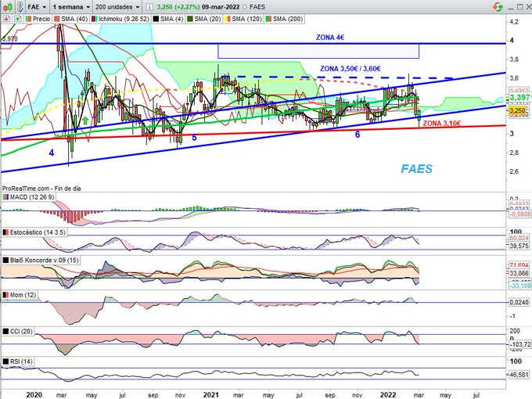Viewport: 532px width, 399px height.
Task: Open the FAE ticker dropdown
Action: 37,7
